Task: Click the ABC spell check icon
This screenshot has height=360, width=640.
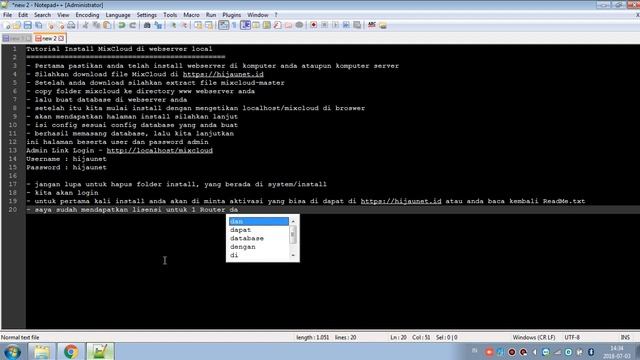Action: (x=371, y=25)
